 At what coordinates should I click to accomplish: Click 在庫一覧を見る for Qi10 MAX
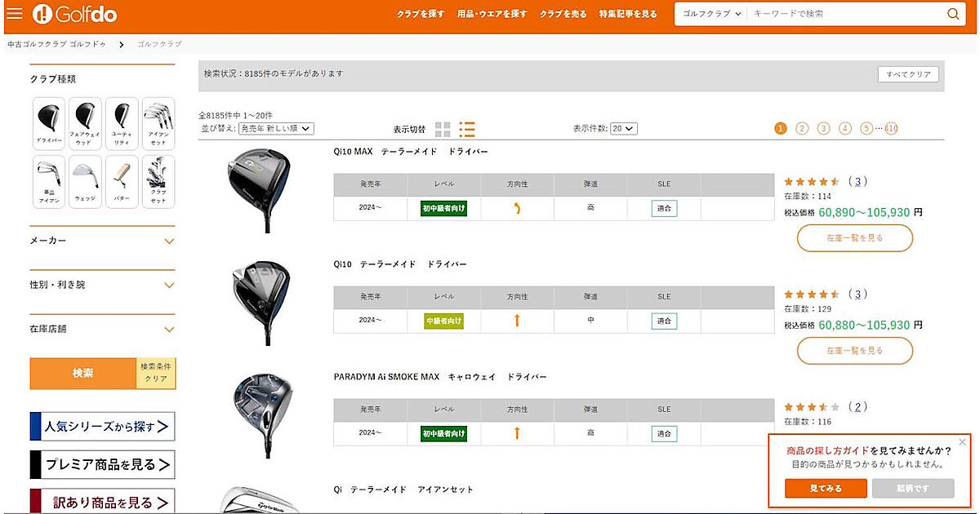coord(854,238)
